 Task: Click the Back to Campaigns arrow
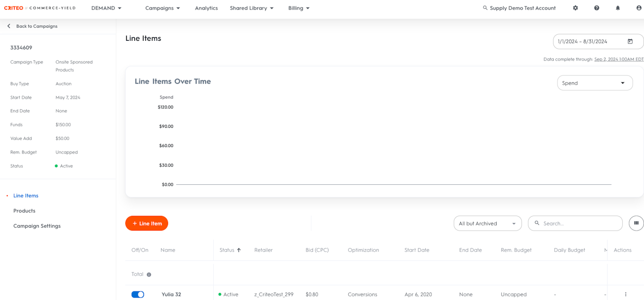click(9, 26)
